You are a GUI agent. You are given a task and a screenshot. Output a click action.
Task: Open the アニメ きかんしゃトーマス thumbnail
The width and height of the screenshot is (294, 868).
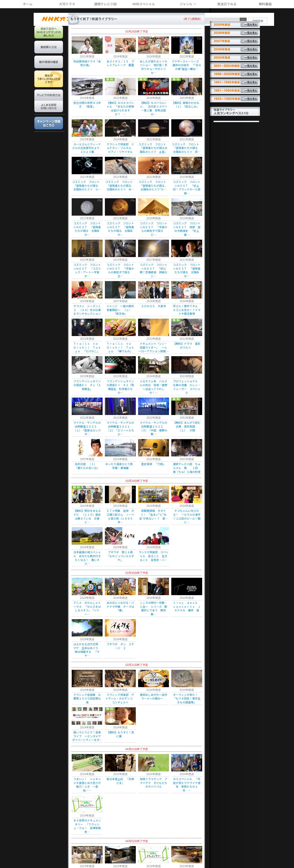[x=87, y=587]
